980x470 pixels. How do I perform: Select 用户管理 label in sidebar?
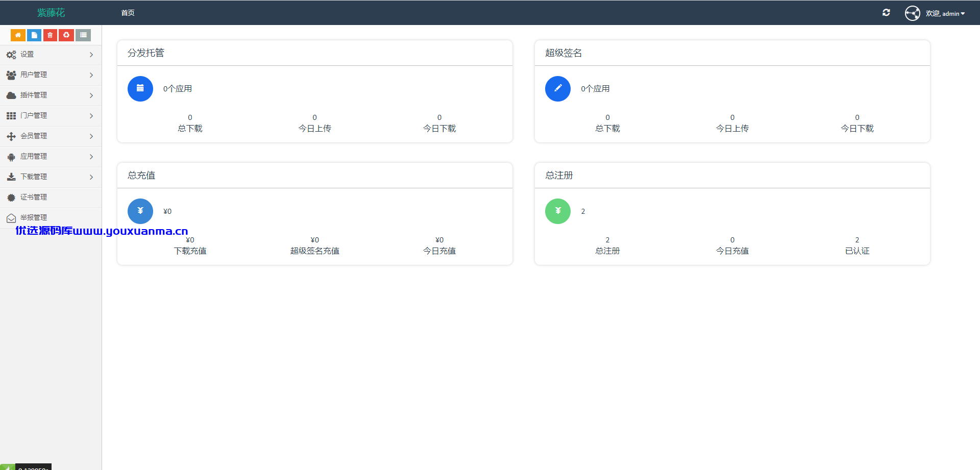[x=34, y=75]
